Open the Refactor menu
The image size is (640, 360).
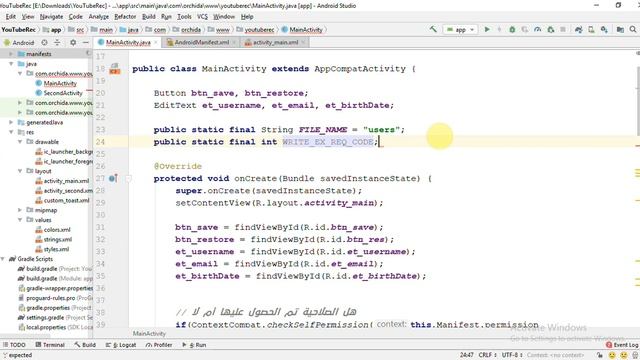tap(125, 17)
